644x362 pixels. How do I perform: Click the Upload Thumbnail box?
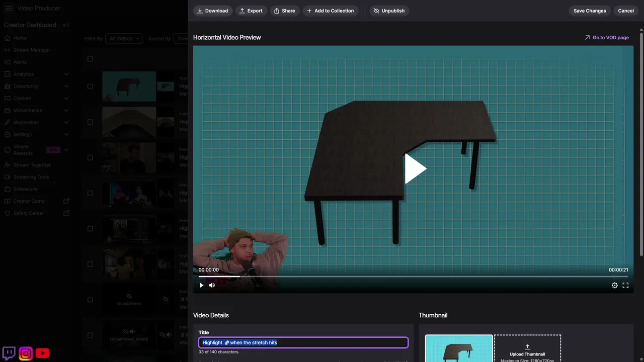click(527, 348)
